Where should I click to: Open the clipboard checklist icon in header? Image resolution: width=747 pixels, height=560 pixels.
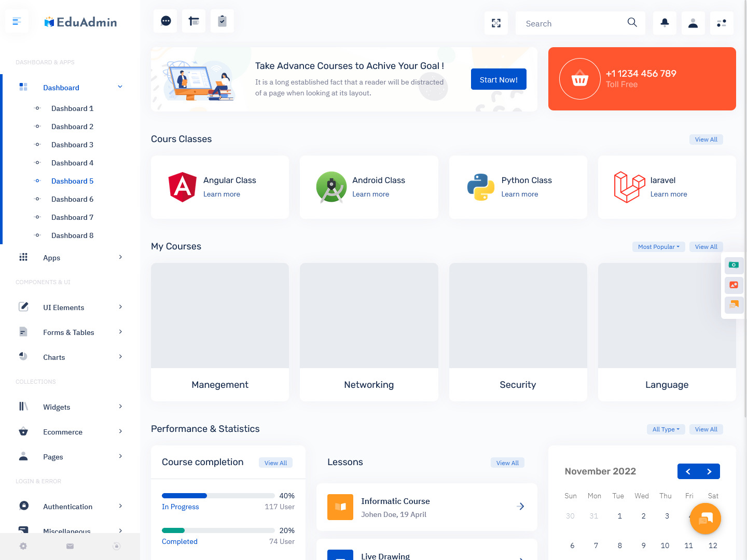222,21
